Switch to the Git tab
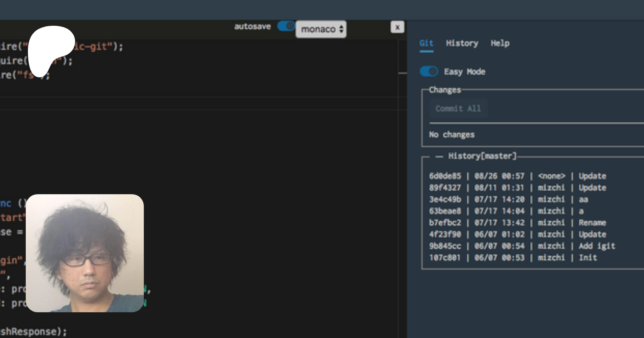Image resolution: width=644 pixels, height=338 pixels. (x=426, y=43)
